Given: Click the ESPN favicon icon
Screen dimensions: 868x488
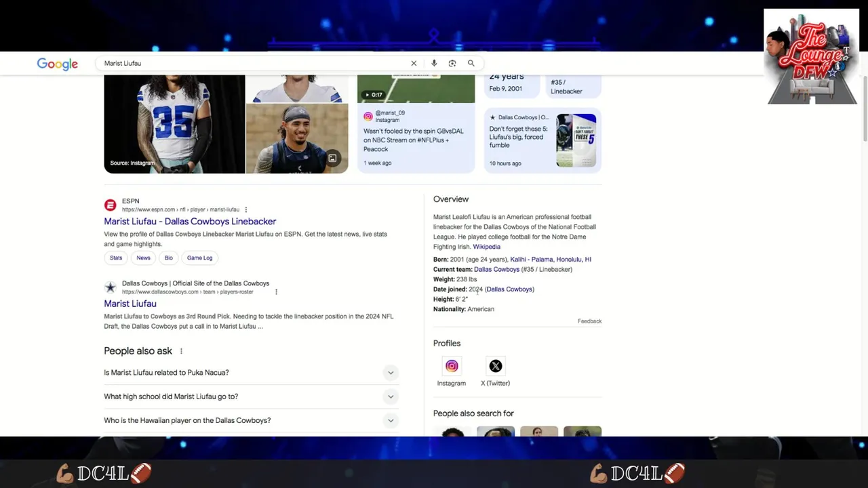Looking at the screenshot, I should tap(110, 205).
